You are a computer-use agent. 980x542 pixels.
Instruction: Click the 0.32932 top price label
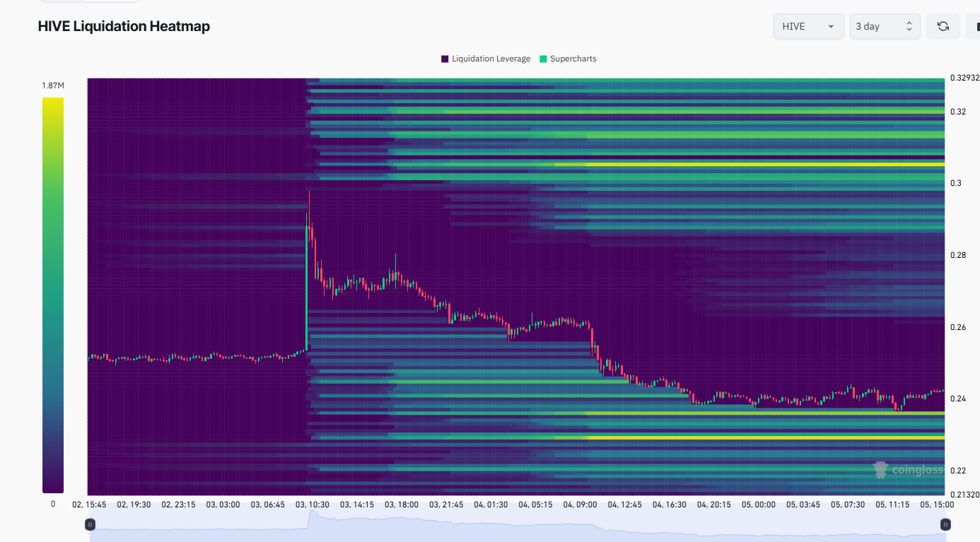(x=964, y=78)
